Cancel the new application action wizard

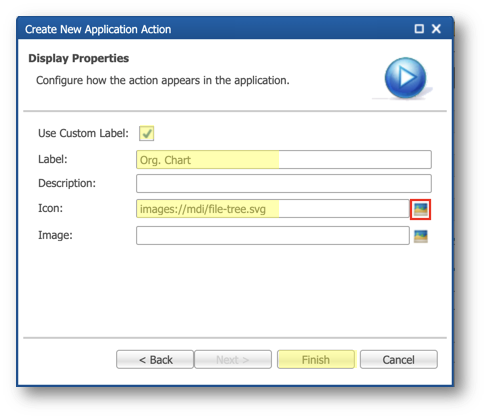399,359
